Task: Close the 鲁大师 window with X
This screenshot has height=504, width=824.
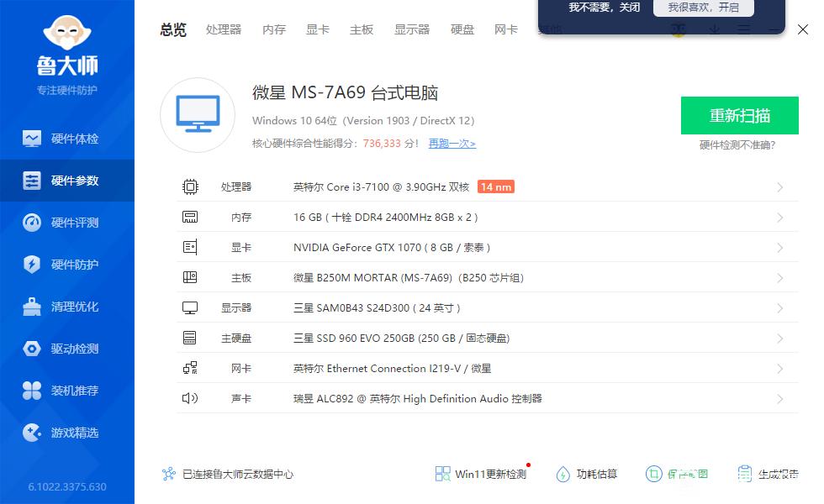Action: pos(802,29)
